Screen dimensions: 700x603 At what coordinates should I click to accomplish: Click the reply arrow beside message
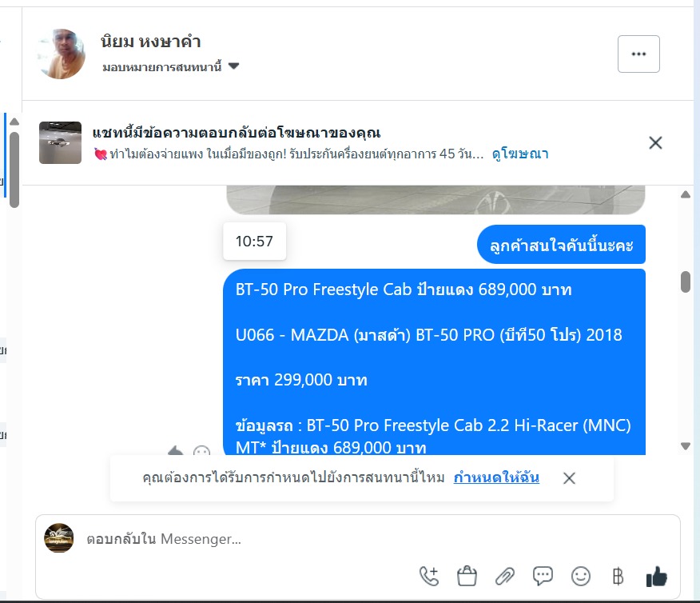[176, 450]
